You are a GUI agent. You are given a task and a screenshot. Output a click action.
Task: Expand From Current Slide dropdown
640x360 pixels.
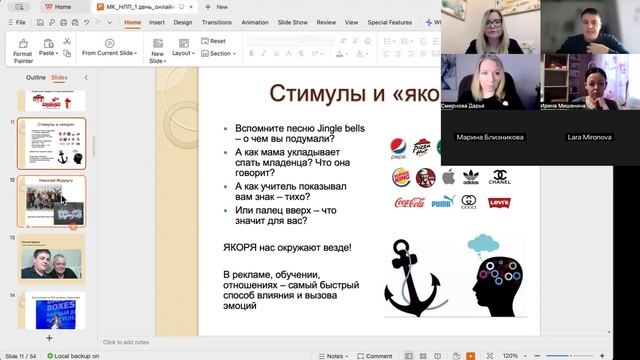tap(136, 53)
